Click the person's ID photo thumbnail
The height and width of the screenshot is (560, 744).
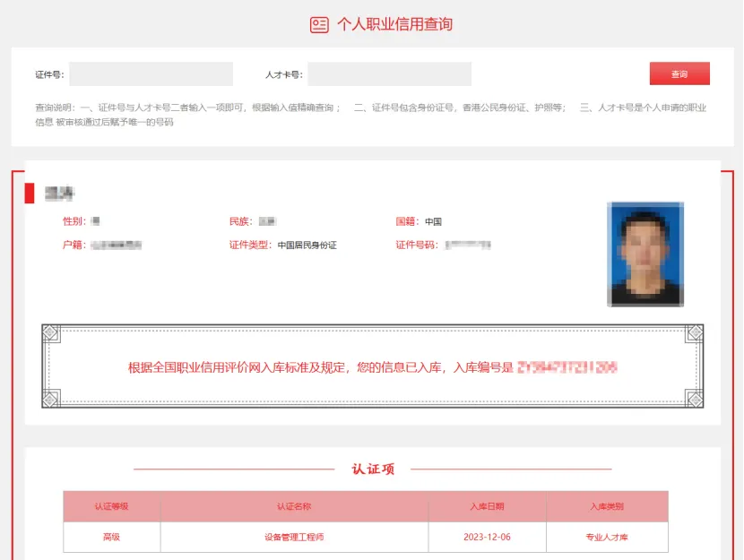pyautogui.click(x=645, y=254)
